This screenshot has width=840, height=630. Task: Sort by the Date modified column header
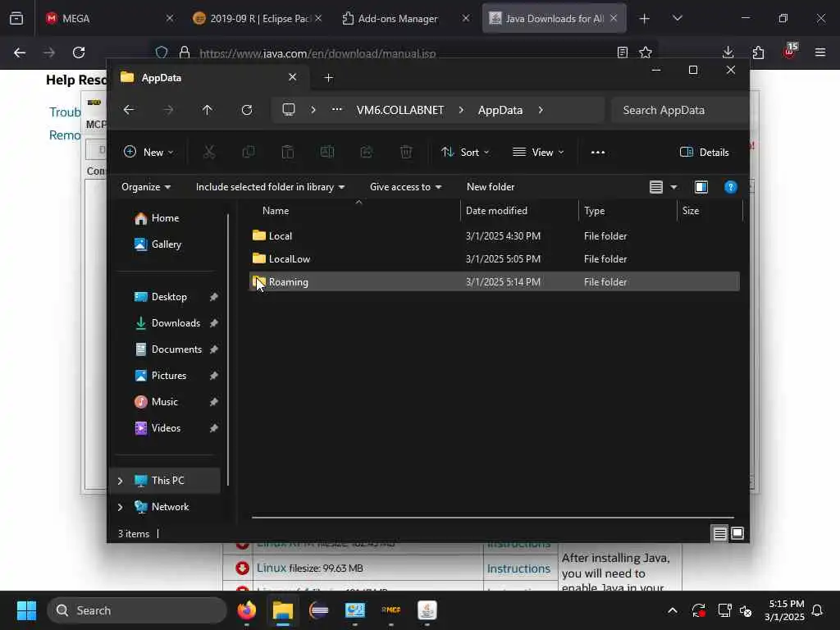(519, 211)
